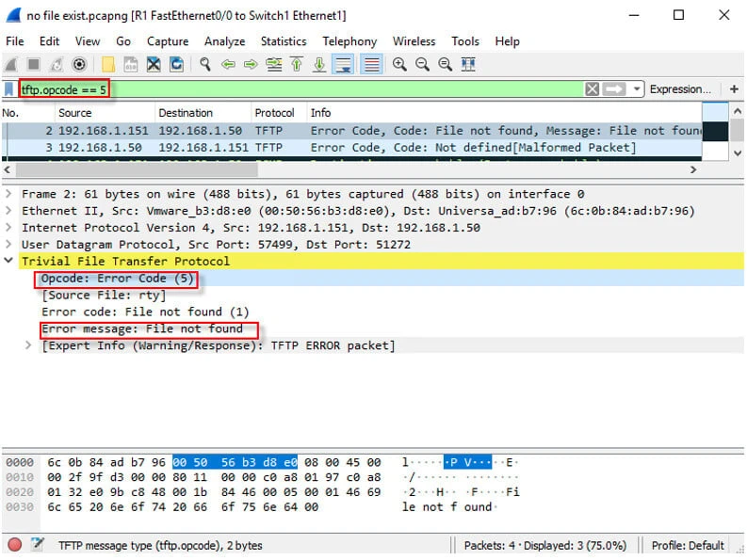The height and width of the screenshot is (560, 747).
Task: Toggle packet list colorize rules
Action: click(x=371, y=64)
